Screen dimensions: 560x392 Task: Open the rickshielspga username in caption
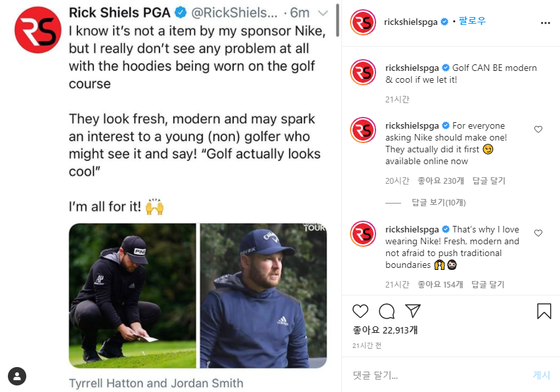(x=413, y=68)
